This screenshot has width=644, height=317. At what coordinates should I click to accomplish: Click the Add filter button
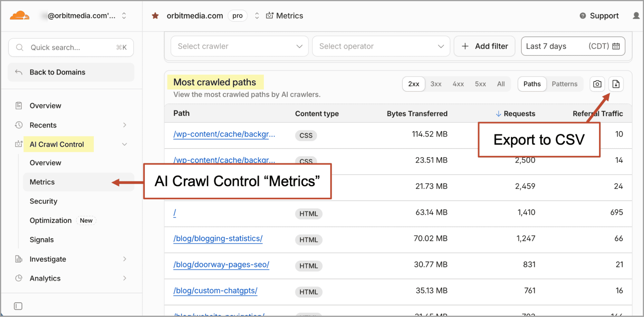484,46
